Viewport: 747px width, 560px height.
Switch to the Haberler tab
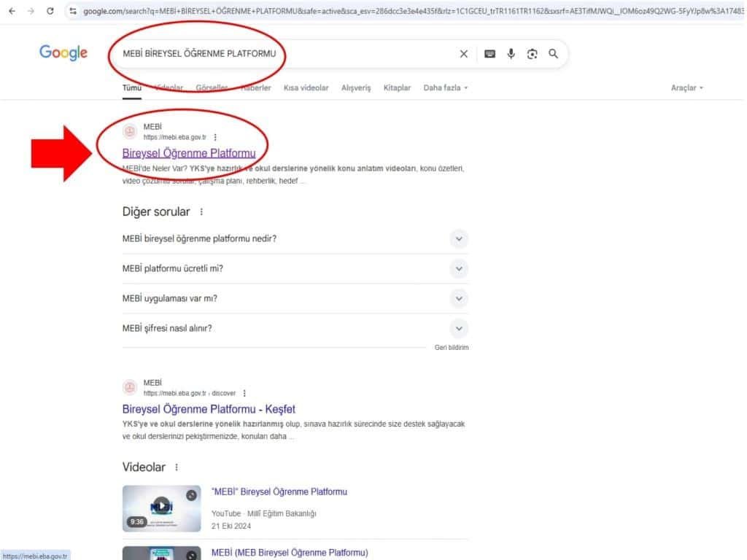256,87
